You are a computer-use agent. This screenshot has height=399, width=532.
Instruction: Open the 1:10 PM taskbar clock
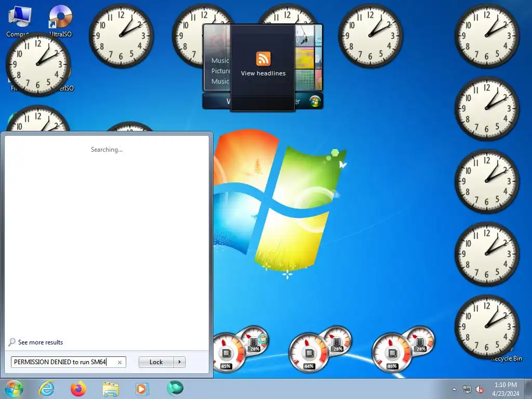click(x=506, y=389)
